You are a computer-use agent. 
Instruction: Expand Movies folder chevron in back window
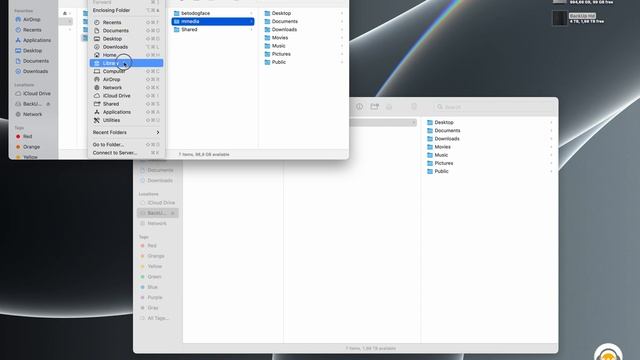click(551, 147)
